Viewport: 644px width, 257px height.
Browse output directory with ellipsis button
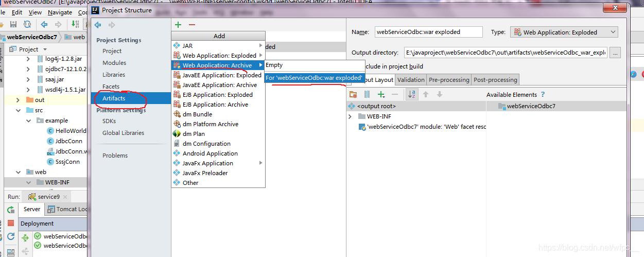(616, 53)
